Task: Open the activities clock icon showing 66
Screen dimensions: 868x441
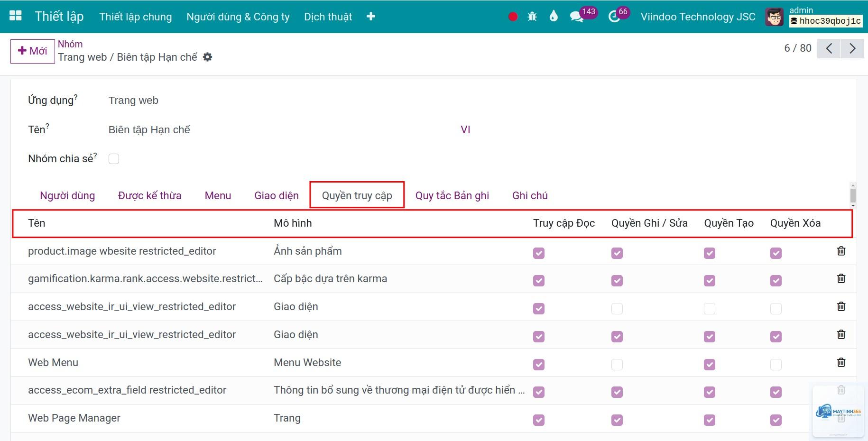Action: pyautogui.click(x=614, y=17)
